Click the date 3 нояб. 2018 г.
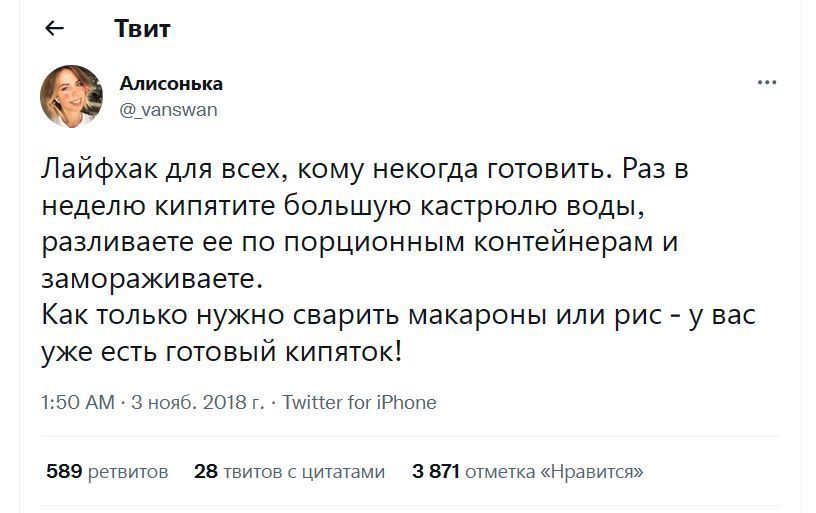 tap(198, 402)
